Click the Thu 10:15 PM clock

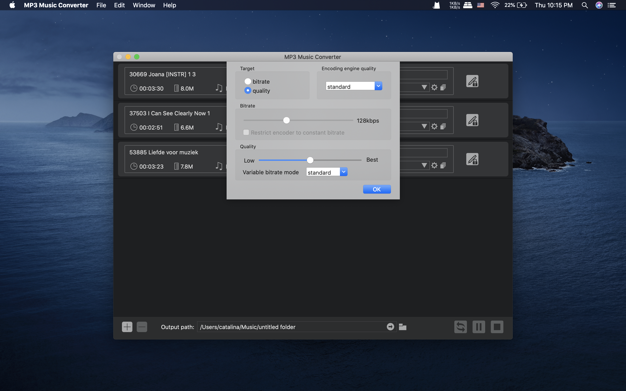pyautogui.click(x=554, y=5)
